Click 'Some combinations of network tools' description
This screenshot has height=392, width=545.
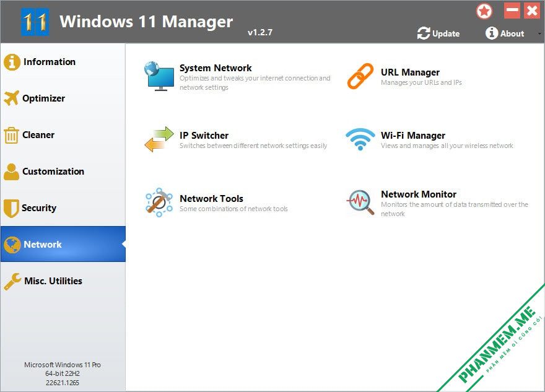pyautogui.click(x=233, y=209)
